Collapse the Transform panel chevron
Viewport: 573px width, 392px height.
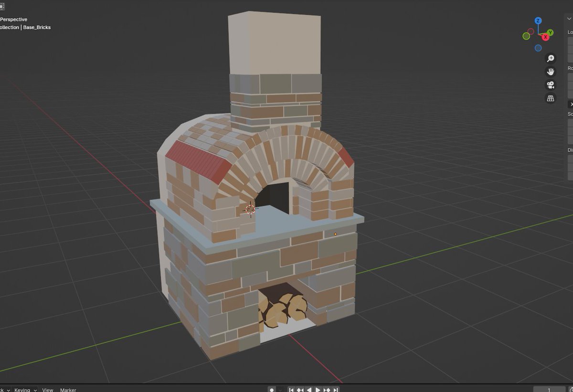point(570,19)
